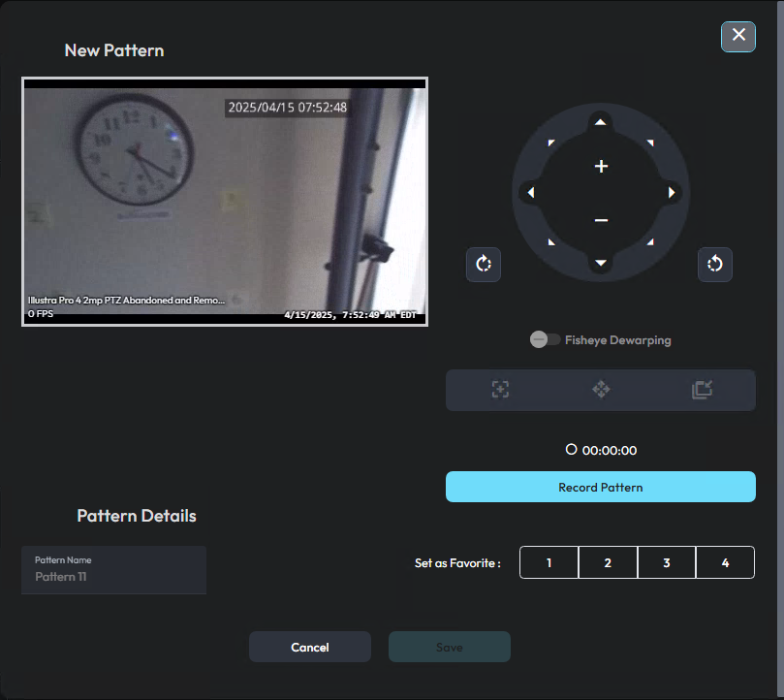This screenshot has height=700, width=784.
Task: Tilt the camera up using the arrow
Action: 601,122
